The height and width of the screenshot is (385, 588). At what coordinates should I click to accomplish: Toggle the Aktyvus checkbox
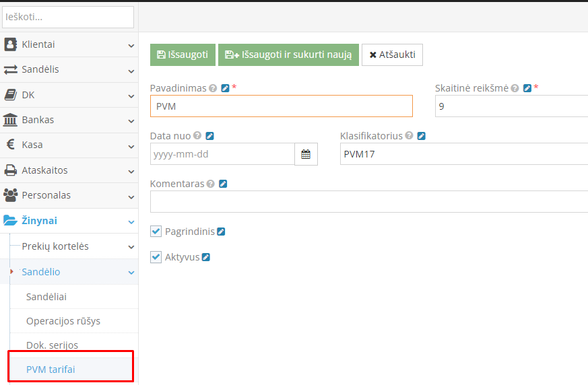point(156,257)
